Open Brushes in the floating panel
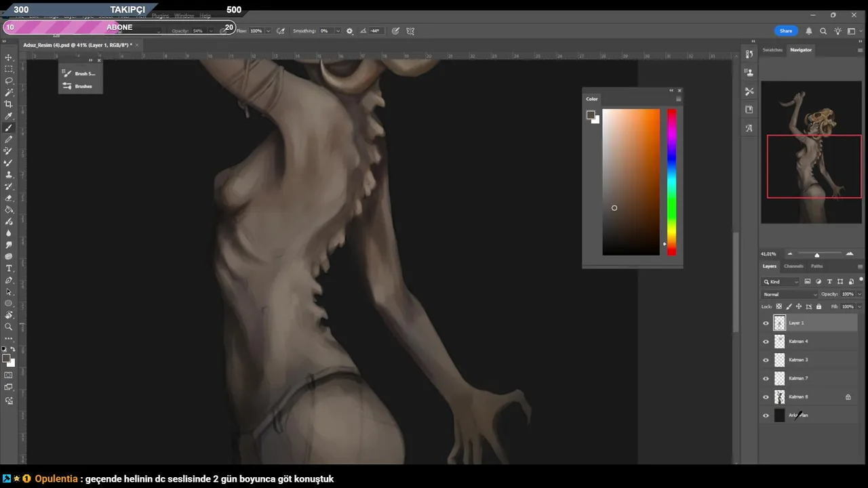The image size is (868, 488). [x=83, y=86]
